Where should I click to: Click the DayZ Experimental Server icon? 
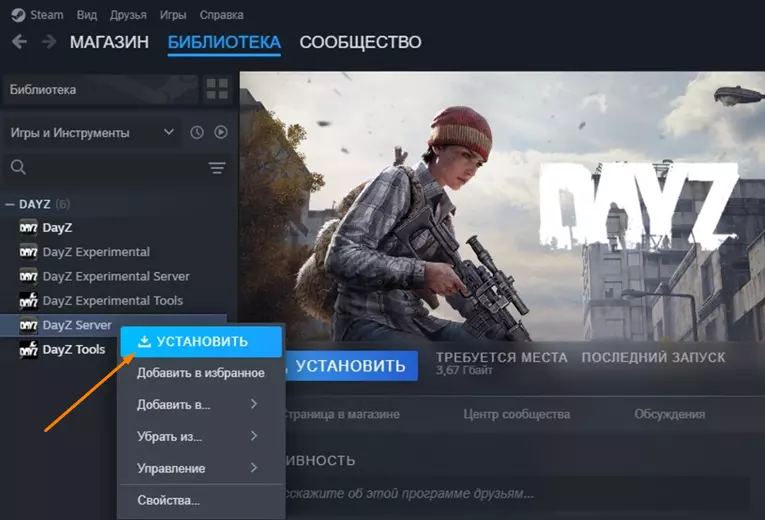coord(28,276)
